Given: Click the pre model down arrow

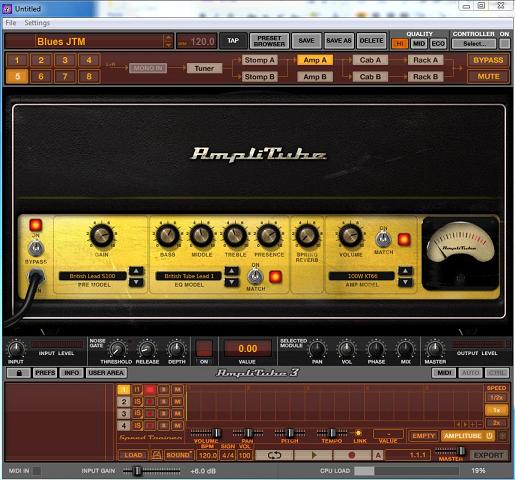Looking at the screenshot, I should pyautogui.click(x=136, y=282).
